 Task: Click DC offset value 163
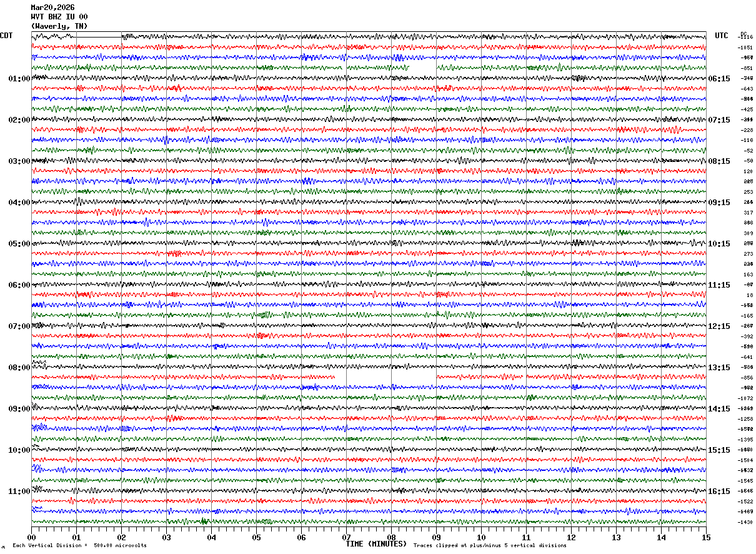[748, 274]
